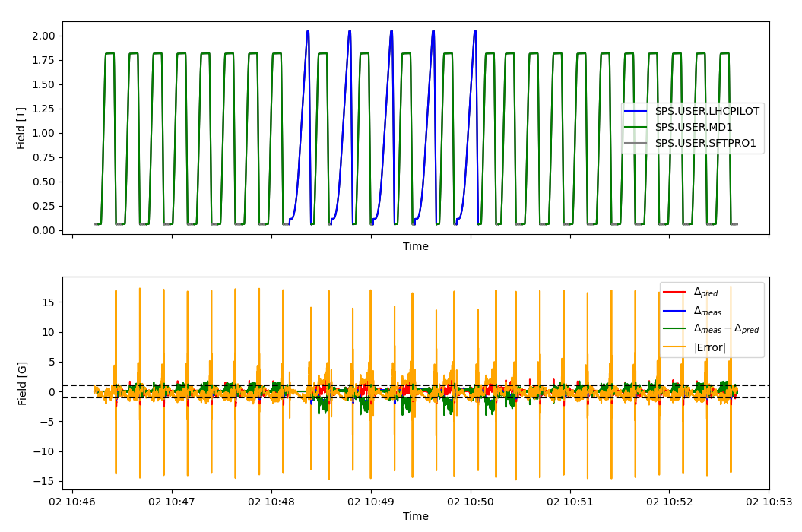Click the 'Time' label under the upper plot

[x=416, y=247]
